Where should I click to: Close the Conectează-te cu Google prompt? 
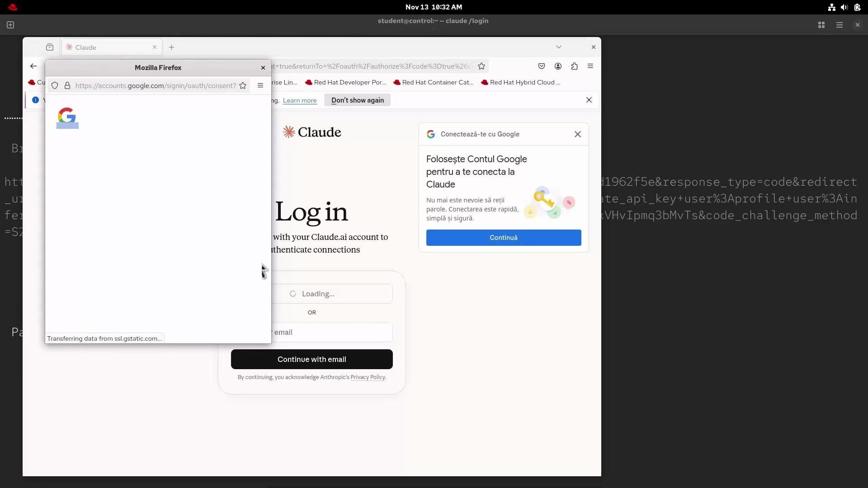(578, 134)
